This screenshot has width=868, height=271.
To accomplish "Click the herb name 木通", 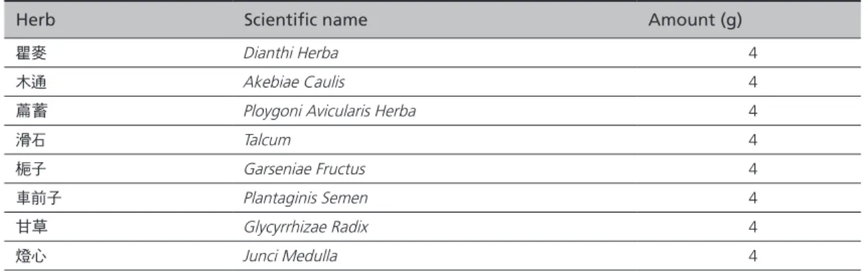I will [x=31, y=81].
